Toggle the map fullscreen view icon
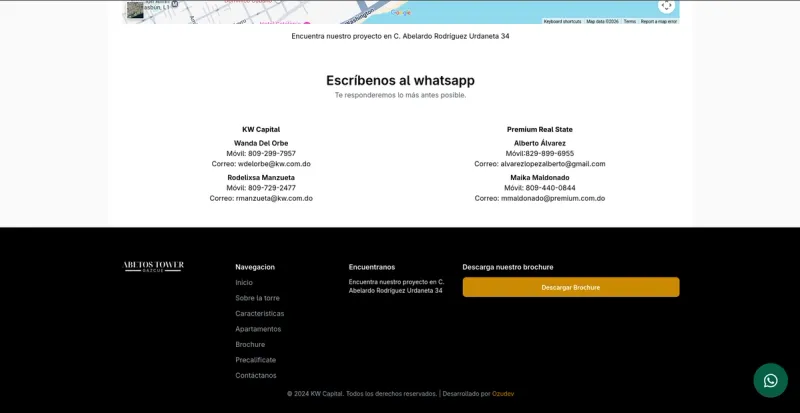Screen dimensions: 800x413 (666, 6)
